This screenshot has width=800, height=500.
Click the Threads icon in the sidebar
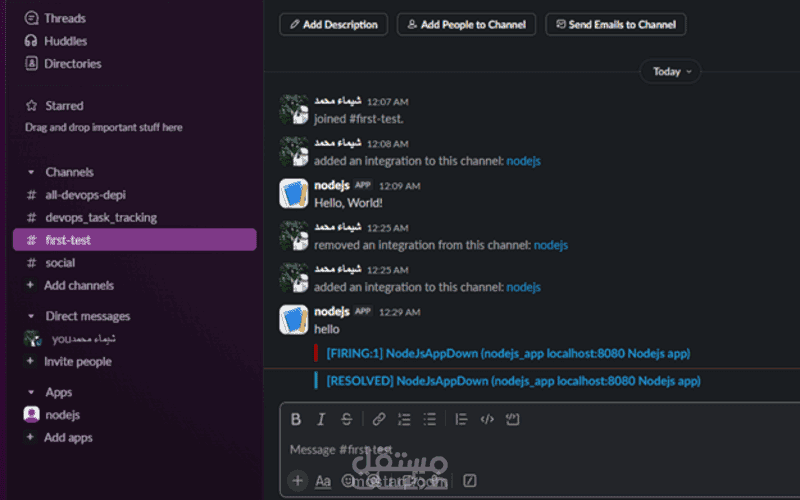pyautogui.click(x=31, y=18)
